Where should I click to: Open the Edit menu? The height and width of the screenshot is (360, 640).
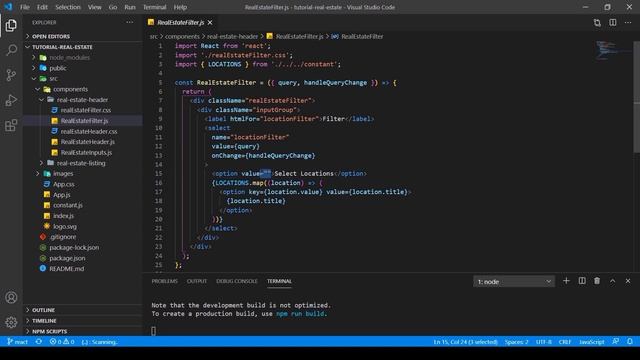[42, 7]
